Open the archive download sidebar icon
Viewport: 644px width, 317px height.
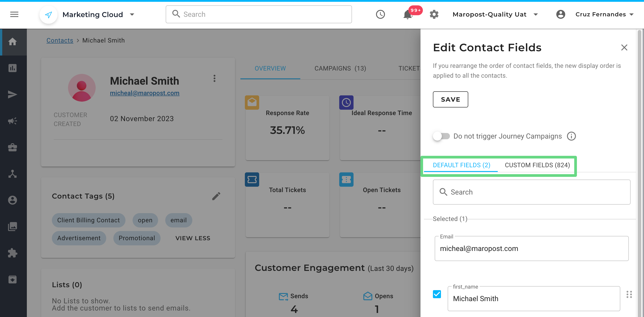click(x=12, y=279)
